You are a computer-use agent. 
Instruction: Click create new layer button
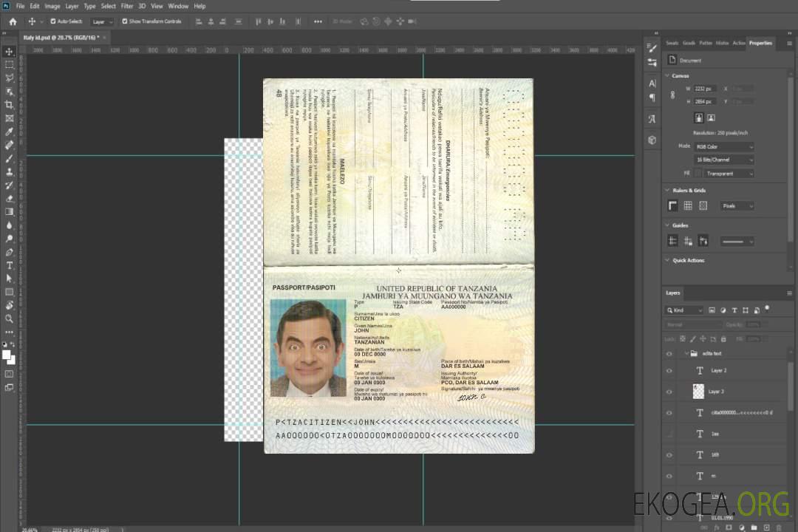[x=766, y=528]
